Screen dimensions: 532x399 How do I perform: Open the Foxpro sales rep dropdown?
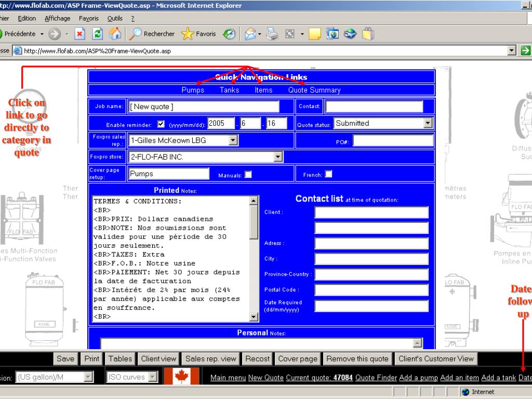tap(233, 140)
